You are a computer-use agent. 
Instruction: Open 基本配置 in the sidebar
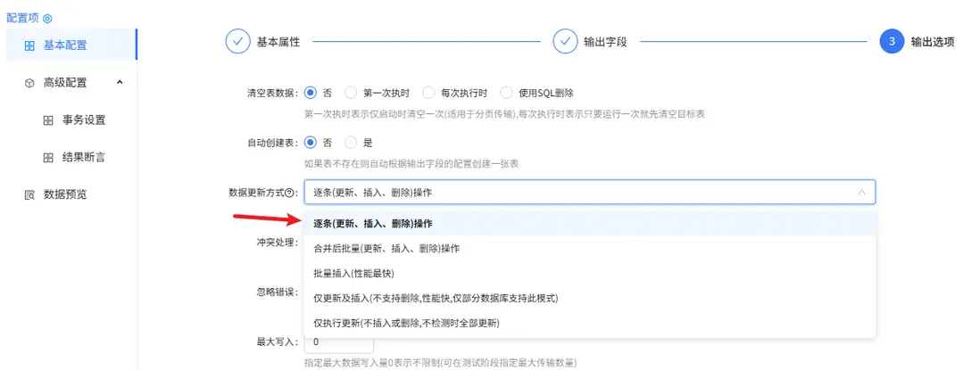[71, 45]
